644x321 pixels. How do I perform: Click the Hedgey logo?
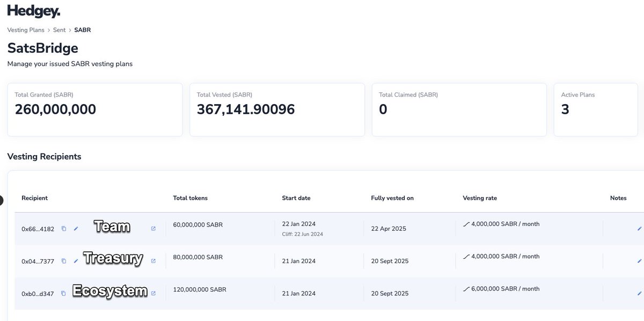pyautogui.click(x=34, y=11)
